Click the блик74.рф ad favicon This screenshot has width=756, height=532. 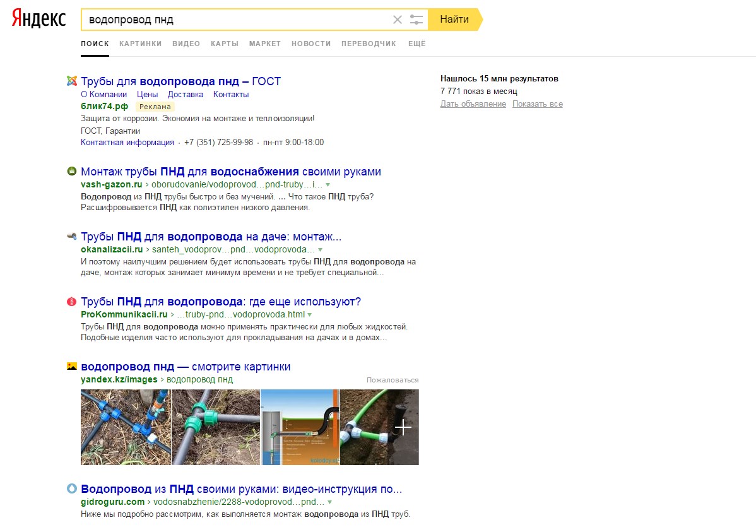pos(72,81)
